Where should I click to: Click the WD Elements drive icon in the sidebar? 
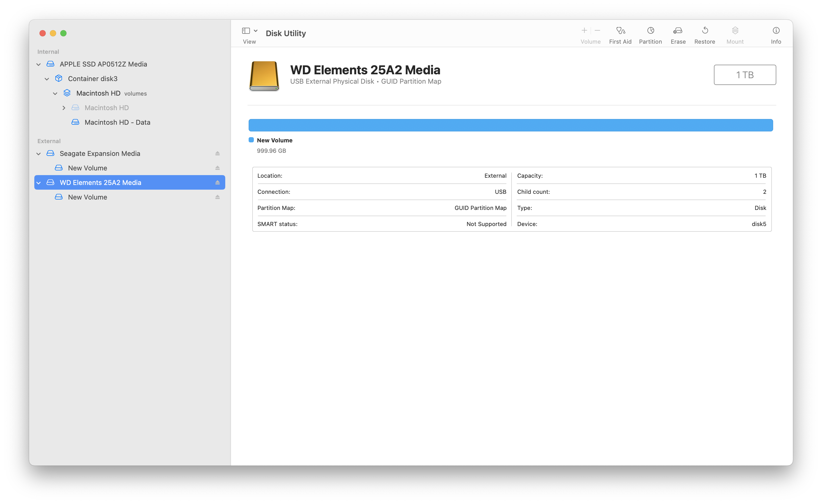[50, 182]
